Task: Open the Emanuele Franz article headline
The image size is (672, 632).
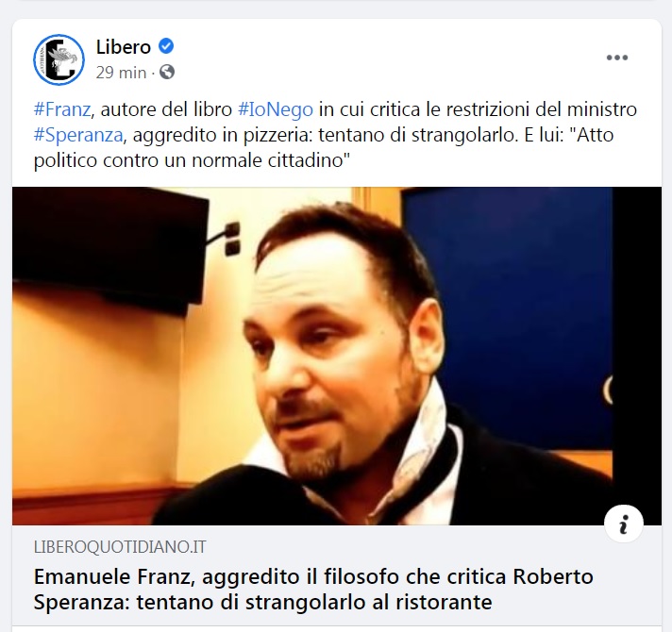Action: tap(313, 590)
